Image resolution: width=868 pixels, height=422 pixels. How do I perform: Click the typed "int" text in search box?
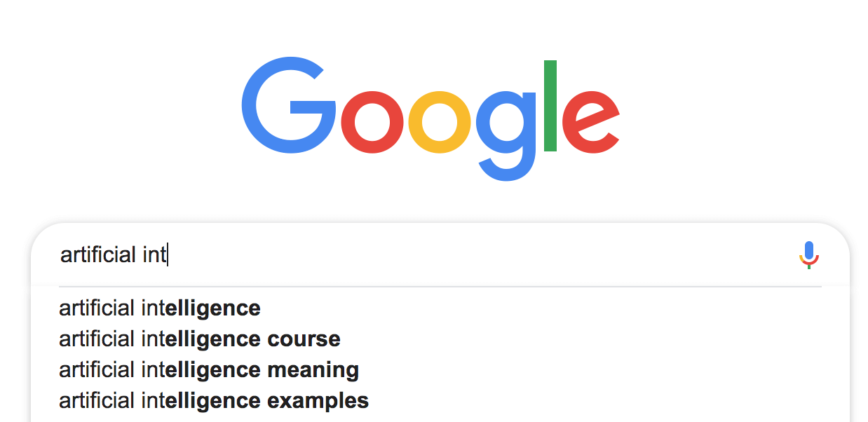click(x=154, y=254)
